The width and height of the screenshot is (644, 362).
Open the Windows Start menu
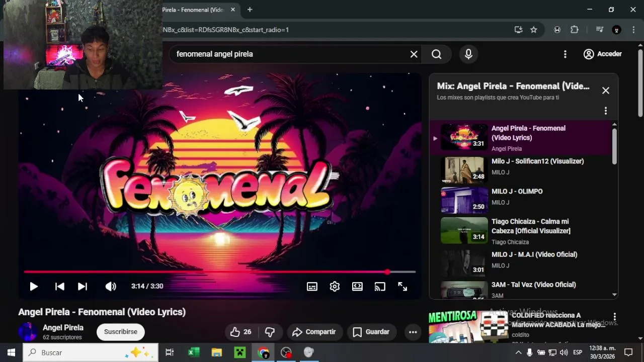[11, 352]
